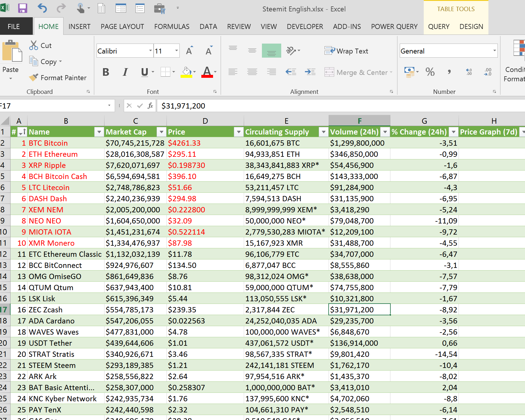Click the Accounting Number Format icon
Viewport: 525px width, 420px height.
(x=409, y=72)
